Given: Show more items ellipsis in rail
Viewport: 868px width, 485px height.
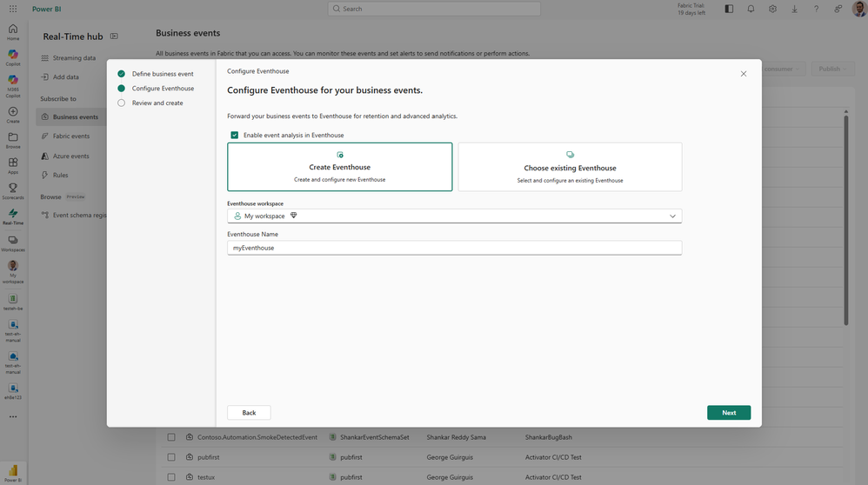Looking at the screenshot, I should pyautogui.click(x=13, y=417).
